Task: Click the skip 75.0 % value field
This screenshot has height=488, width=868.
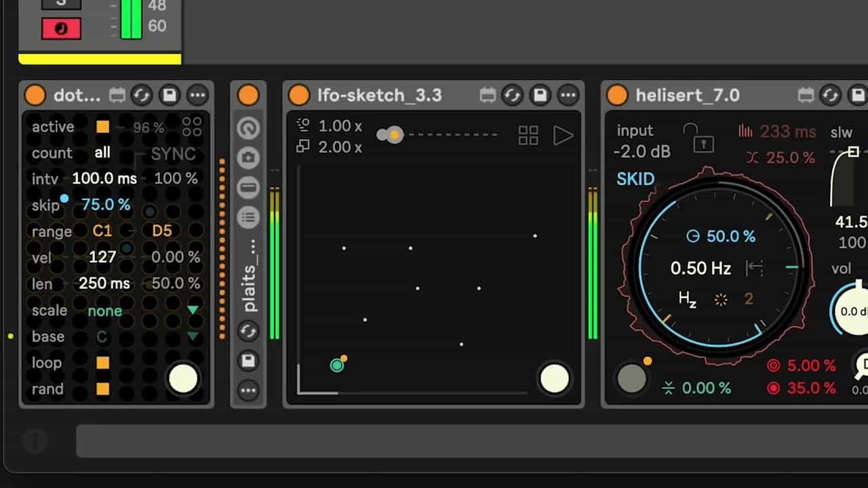Action: 106,205
